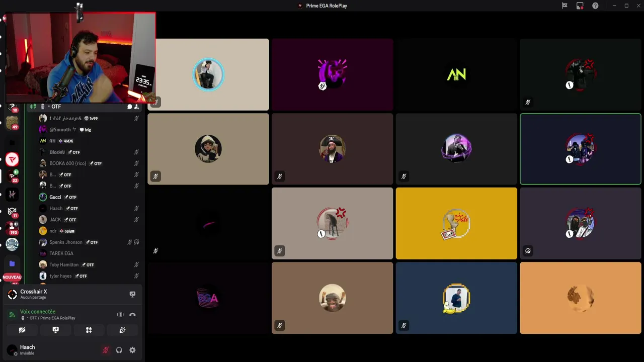This screenshot has height=362, width=644.
Task: Open the noise suppression waveform icon
Action: tap(120, 315)
